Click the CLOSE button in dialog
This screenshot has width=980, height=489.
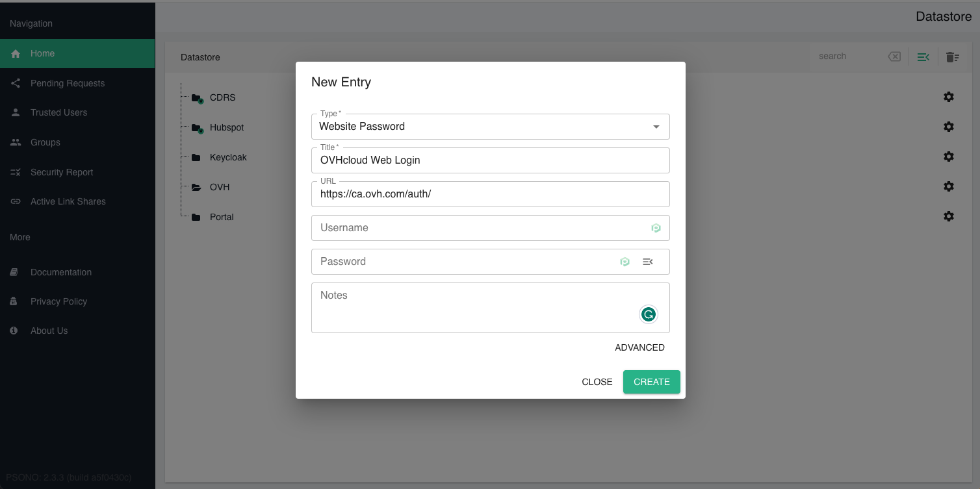click(597, 382)
